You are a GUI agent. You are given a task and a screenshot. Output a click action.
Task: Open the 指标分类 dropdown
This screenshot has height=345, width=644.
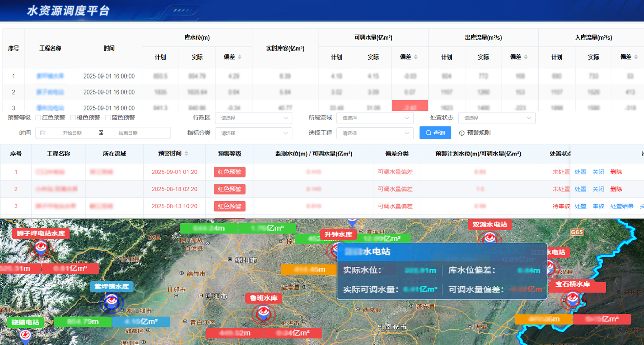coord(253,133)
